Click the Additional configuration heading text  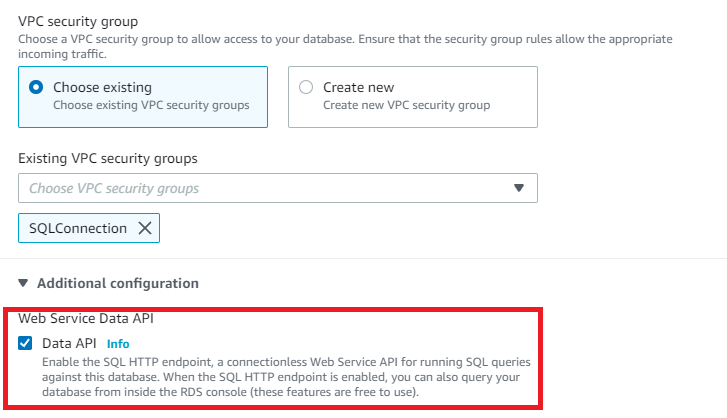[x=117, y=283]
